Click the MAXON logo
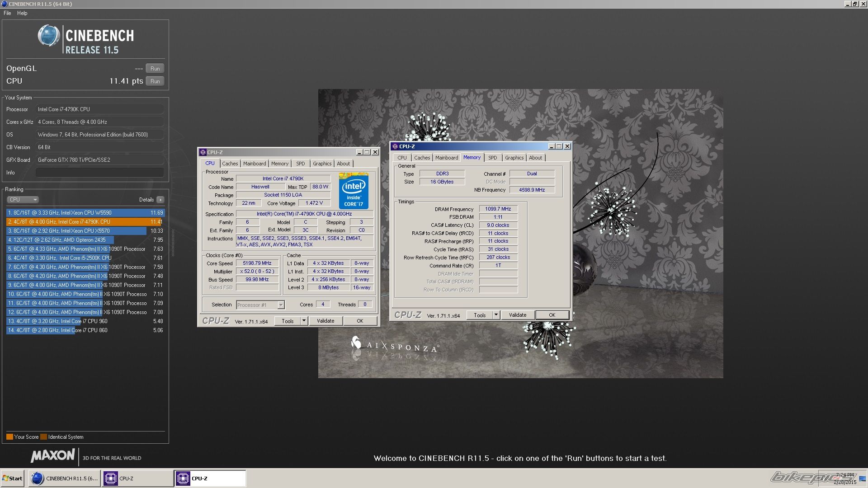The width and height of the screenshot is (868, 488). (x=53, y=455)
